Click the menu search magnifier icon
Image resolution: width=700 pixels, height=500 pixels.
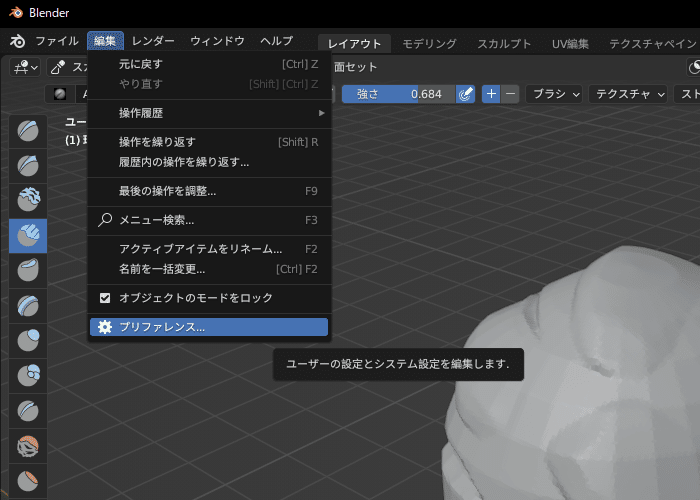[105, 220]
